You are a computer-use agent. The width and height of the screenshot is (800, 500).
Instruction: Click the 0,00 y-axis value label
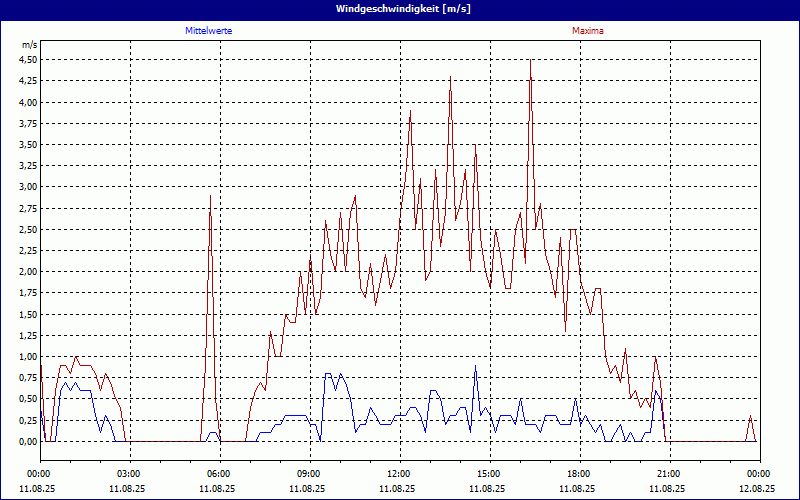[28, 441]
